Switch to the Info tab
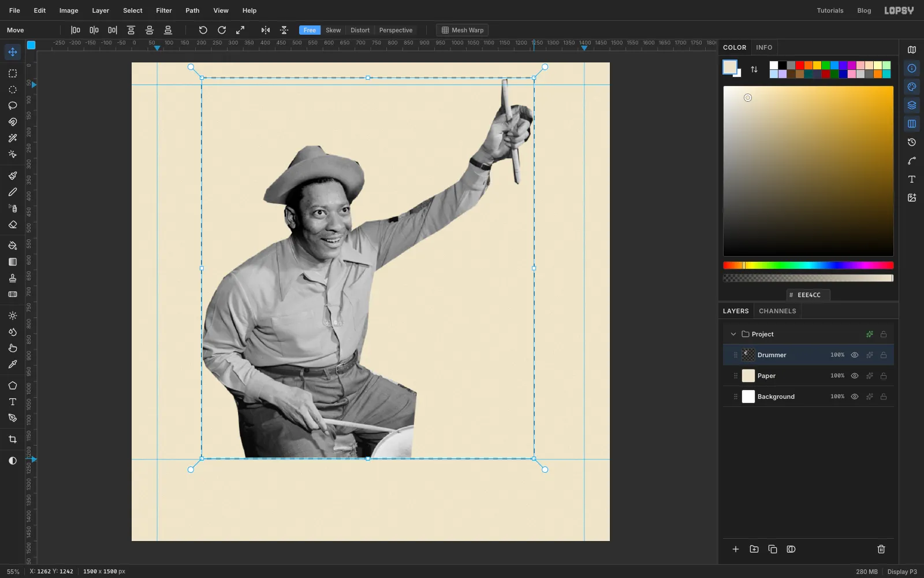 [x=764, y=47]
